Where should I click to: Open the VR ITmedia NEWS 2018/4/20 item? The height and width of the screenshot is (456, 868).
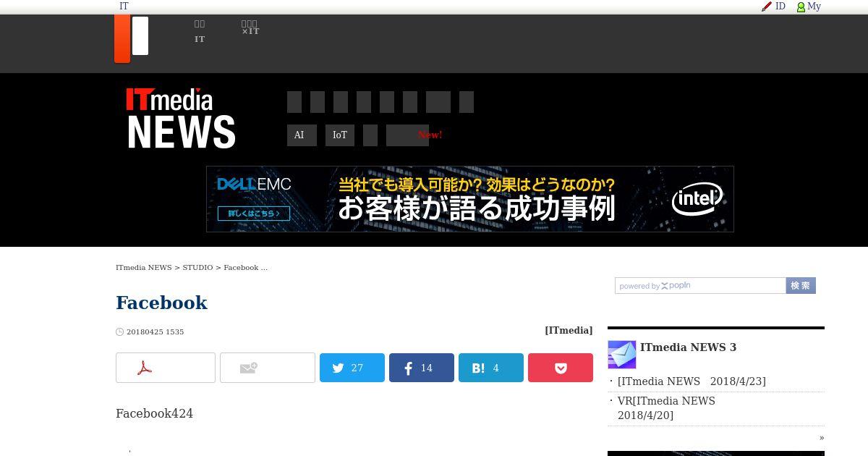click(x=666, y=408)
